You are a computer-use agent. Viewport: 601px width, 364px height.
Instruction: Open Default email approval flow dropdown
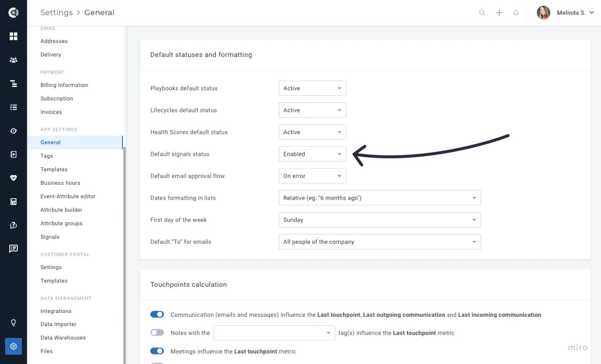tap(312, 176)
